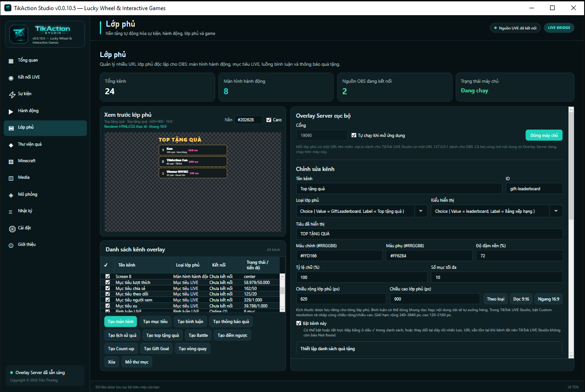The height and width of the screenshot is (392, 585).
Task: Click the app icon in the title bar
Action: [x=8, y=8]
